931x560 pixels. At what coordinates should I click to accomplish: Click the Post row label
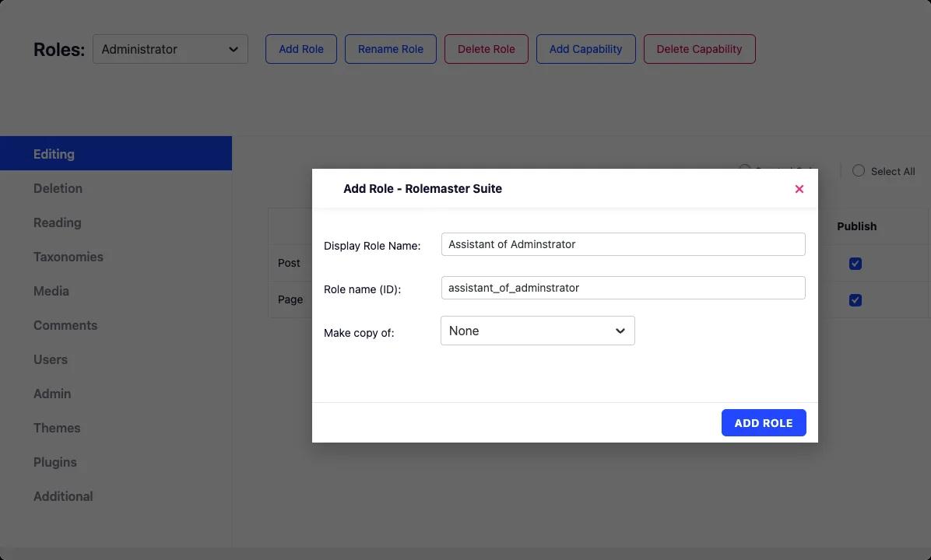point(289,263)
